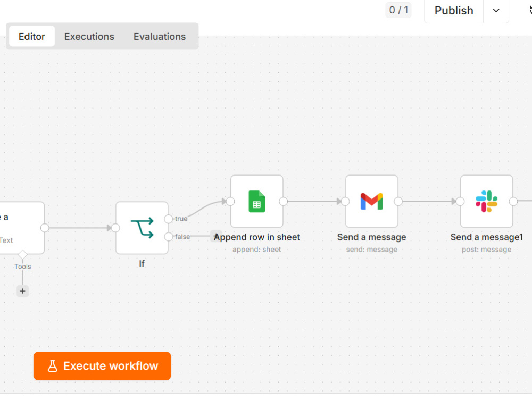The image size is (532, 399).
Task: Click the flask icon on Execute workflow
Action: pyautogui.click(x=53, y=366)
